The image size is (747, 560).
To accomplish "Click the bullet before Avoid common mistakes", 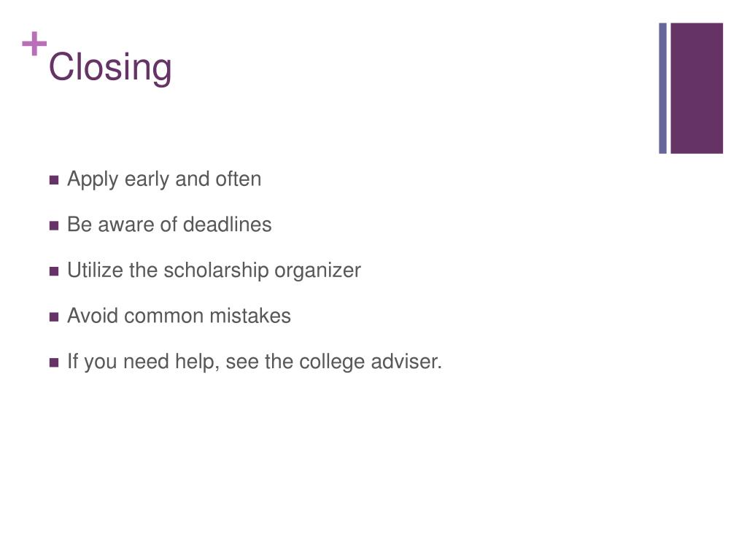I will (54, 316).
